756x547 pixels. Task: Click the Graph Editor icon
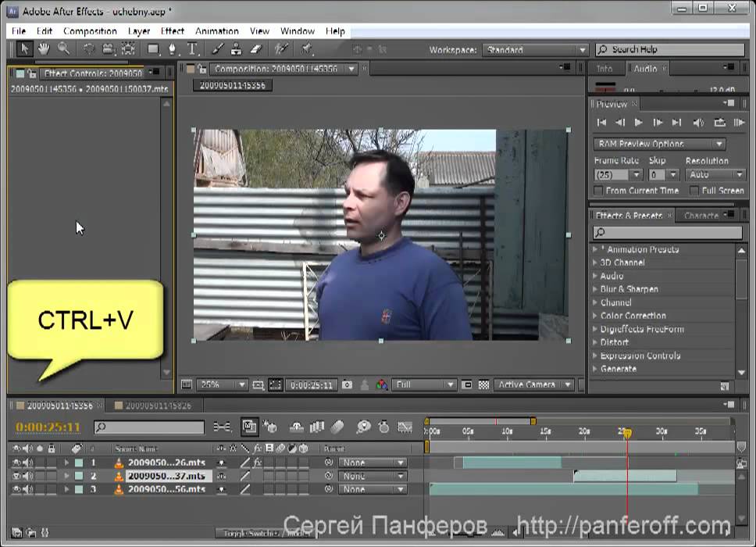[405, 427]
